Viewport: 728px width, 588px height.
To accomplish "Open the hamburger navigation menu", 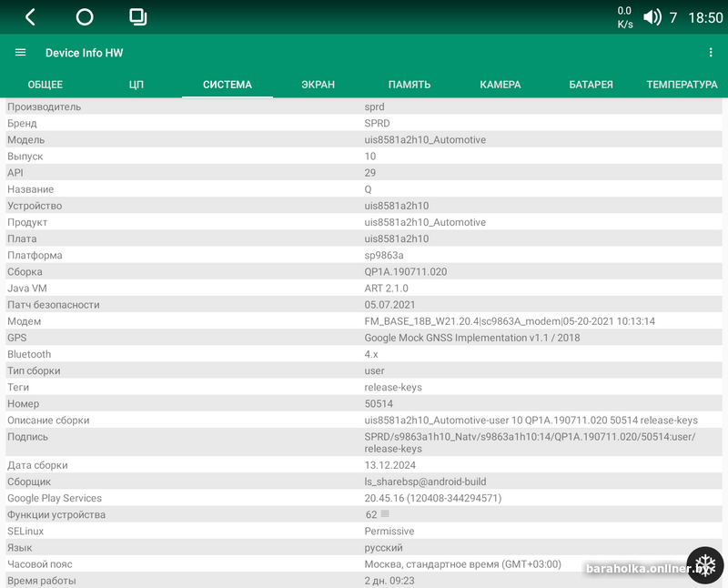I will (20, 53).
